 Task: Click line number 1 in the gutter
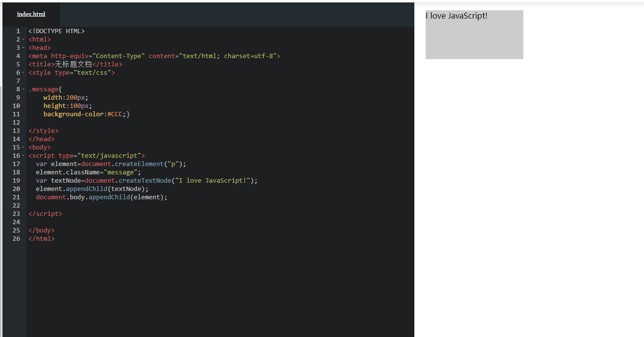[18, 31]
